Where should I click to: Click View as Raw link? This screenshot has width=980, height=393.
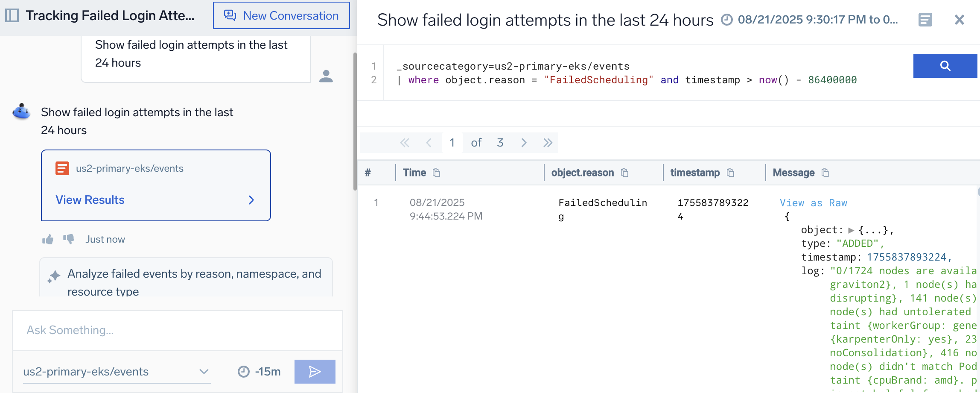point(814,203)
